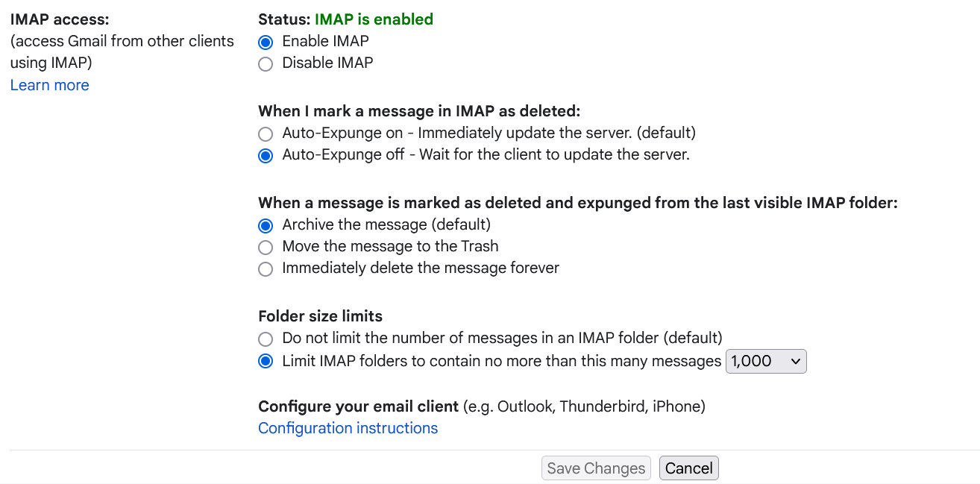Open the 1,000 messages limit dropdown

pyautogui.click(x=766, y=362)
